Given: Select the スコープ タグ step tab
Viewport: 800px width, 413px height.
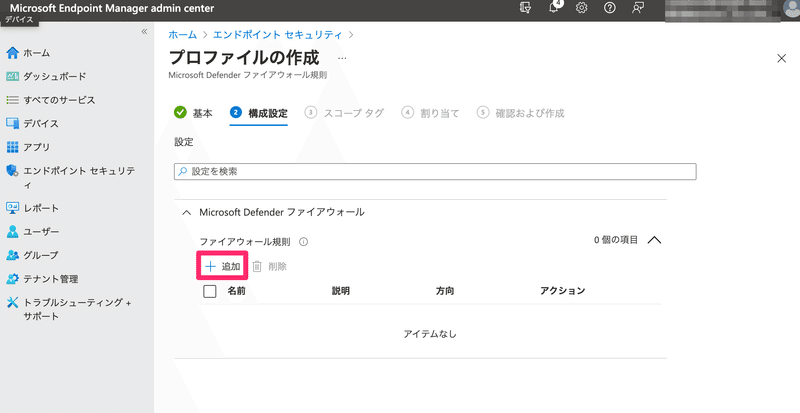Looking at the screenshot, I should pos(344,113).
